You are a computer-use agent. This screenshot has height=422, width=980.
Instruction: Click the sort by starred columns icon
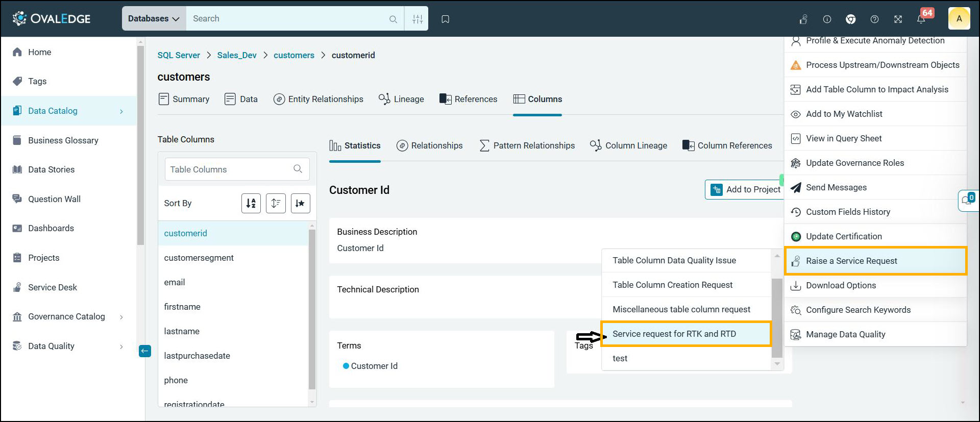pos(300,203)
